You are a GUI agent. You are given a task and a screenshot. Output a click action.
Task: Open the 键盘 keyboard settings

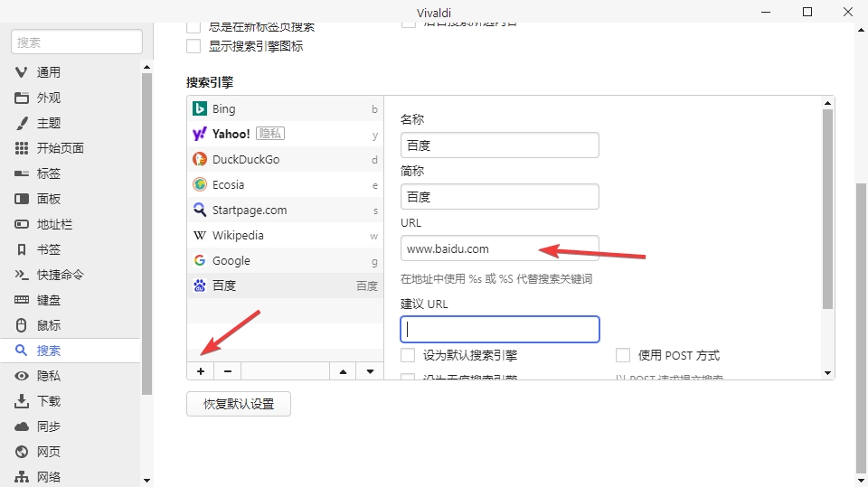(x=71, y=300)
